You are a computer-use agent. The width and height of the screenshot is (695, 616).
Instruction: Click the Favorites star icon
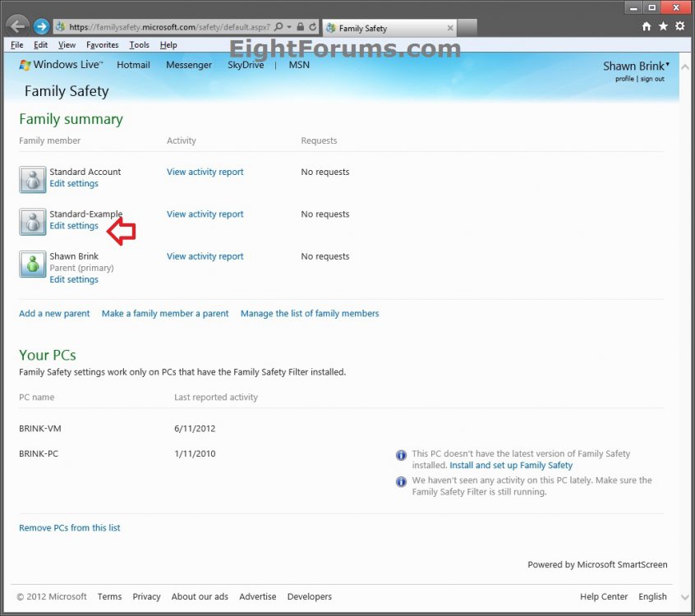point(665,26)
